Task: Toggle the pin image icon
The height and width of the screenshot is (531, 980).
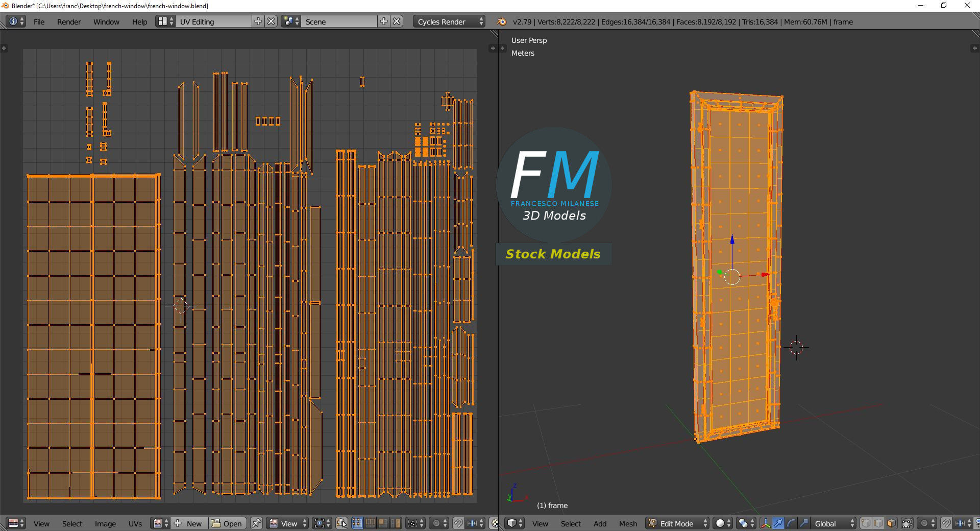Action: [256, 523]
